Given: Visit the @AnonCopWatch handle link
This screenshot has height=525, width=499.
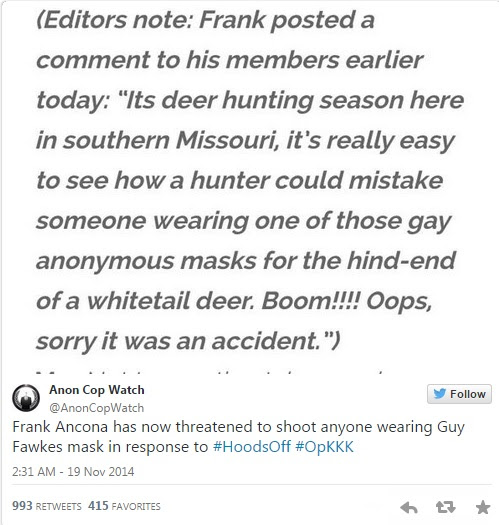Looking at the screenshot, I should pos(96,408).
